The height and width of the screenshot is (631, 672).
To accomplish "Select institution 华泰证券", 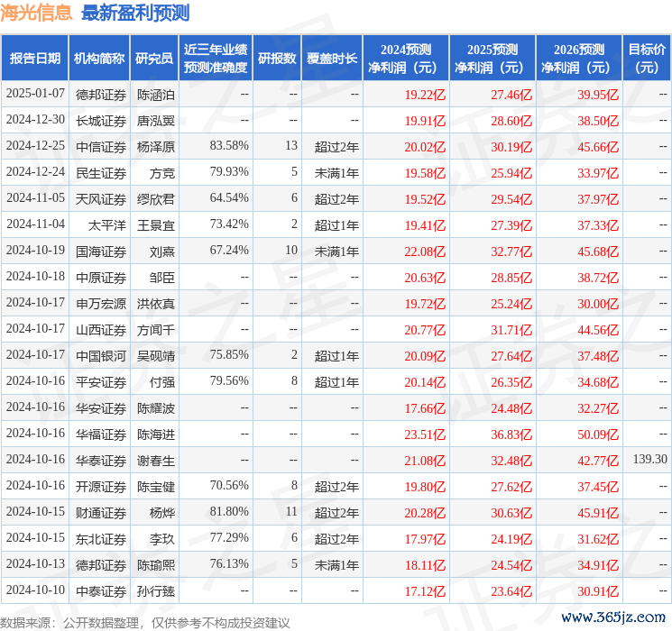I will pos(101,461).
